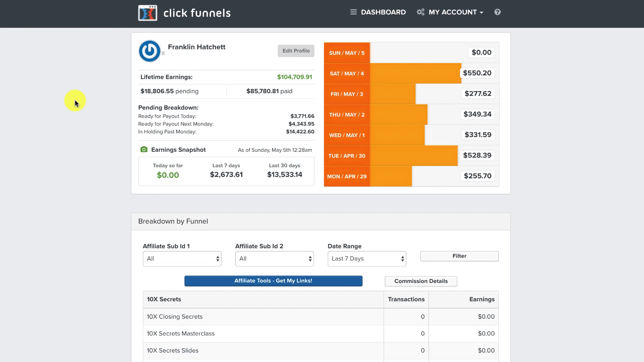The width and height of the screenshot is (644, 362).
Task: Open the Affiliate Sub Id 1 dropdown
Action: (x=182, y=259)
